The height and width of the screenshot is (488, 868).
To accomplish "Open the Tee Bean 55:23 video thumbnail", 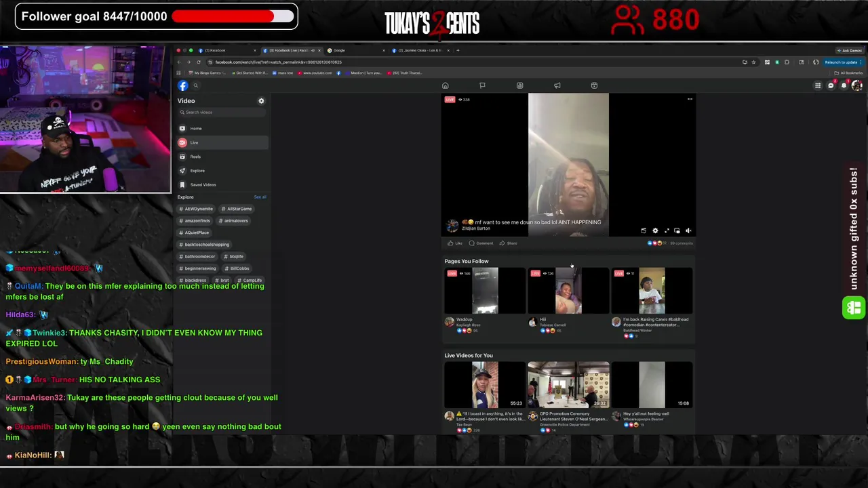I will (485, 385).
